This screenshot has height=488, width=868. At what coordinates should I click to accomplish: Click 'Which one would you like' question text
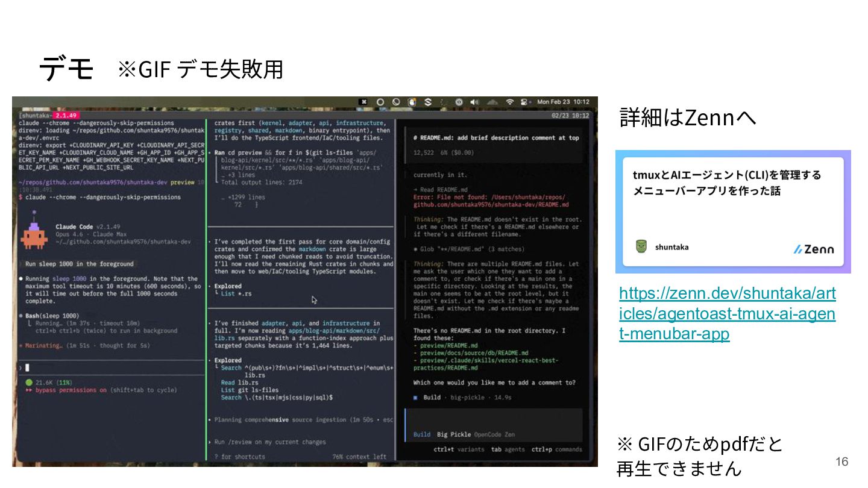(494, 383)
